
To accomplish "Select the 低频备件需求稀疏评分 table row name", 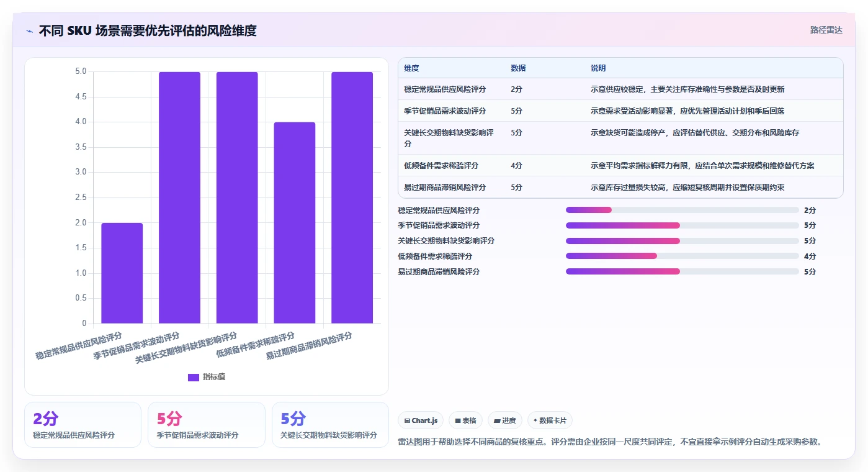I will point(441,166).
